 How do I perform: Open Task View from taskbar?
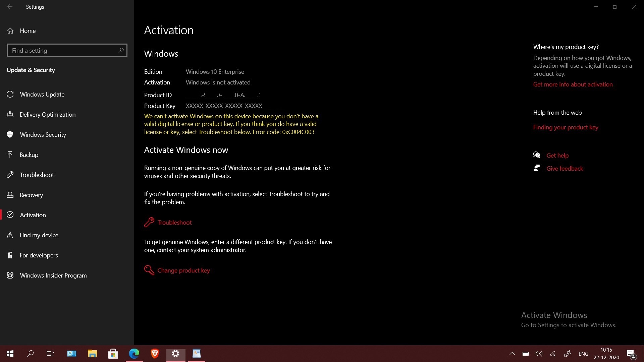(50, 353)
